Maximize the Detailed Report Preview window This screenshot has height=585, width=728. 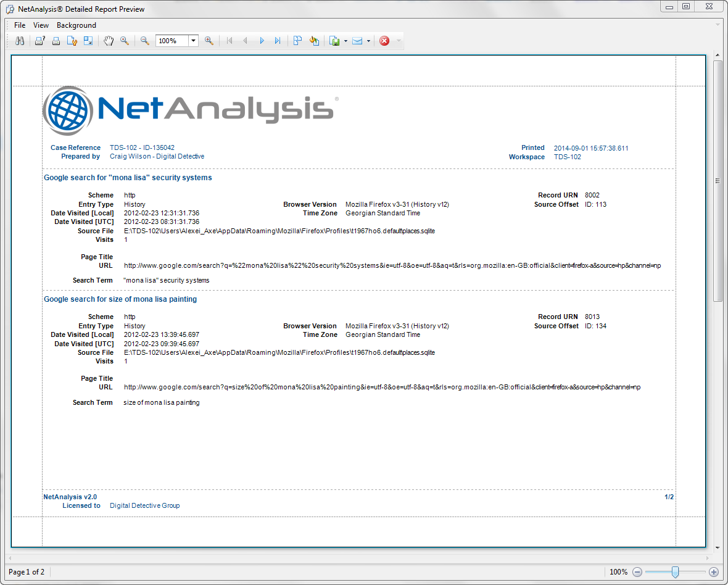click(x=686, y=7)
